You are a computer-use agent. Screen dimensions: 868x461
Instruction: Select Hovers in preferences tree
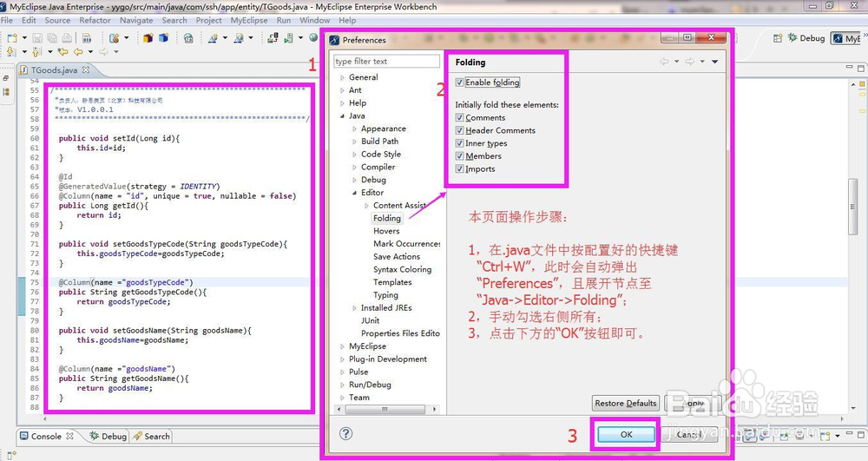point(386,231)
